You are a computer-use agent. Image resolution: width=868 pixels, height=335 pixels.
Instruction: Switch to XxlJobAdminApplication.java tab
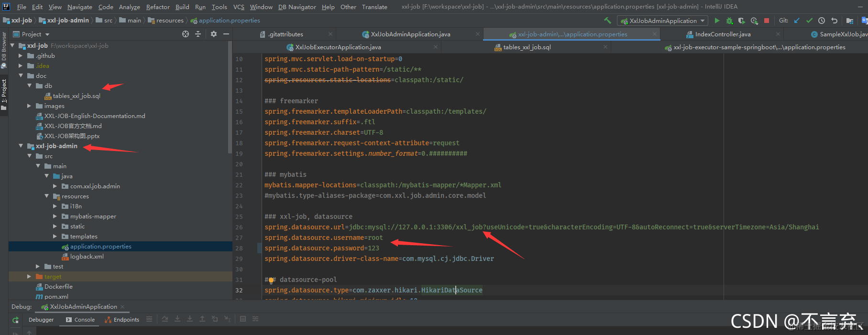point(410,34)
